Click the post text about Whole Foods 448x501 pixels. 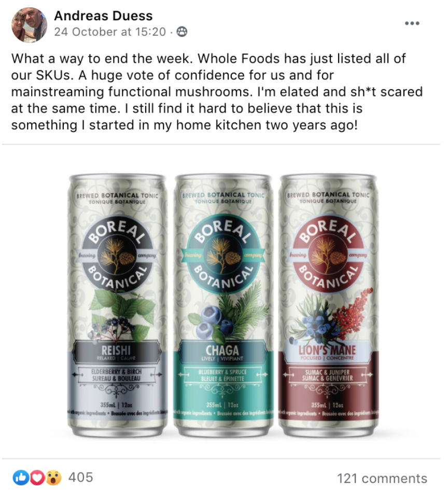click(217, 92)
